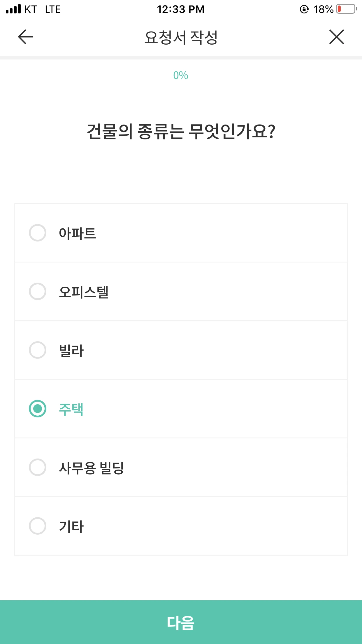362x644 pixels.
Task: Tap the back arrow icon
Action: coord(25,37)
